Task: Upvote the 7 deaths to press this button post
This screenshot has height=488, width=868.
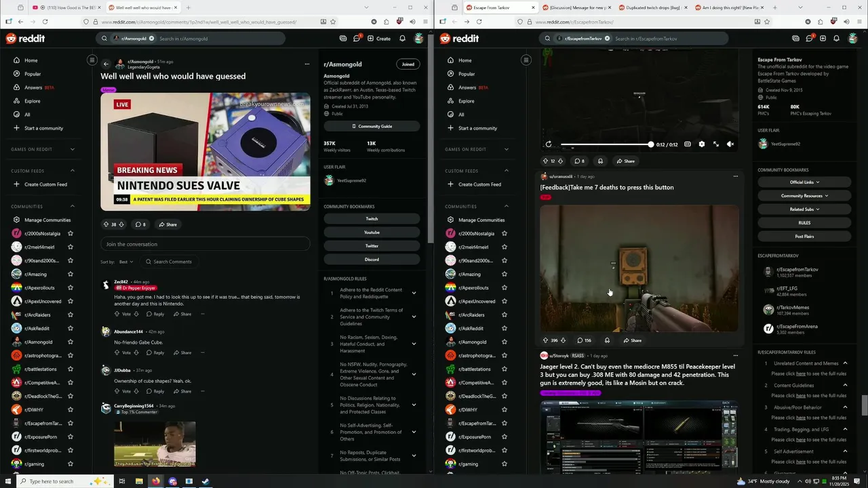Action: (545, 341)
